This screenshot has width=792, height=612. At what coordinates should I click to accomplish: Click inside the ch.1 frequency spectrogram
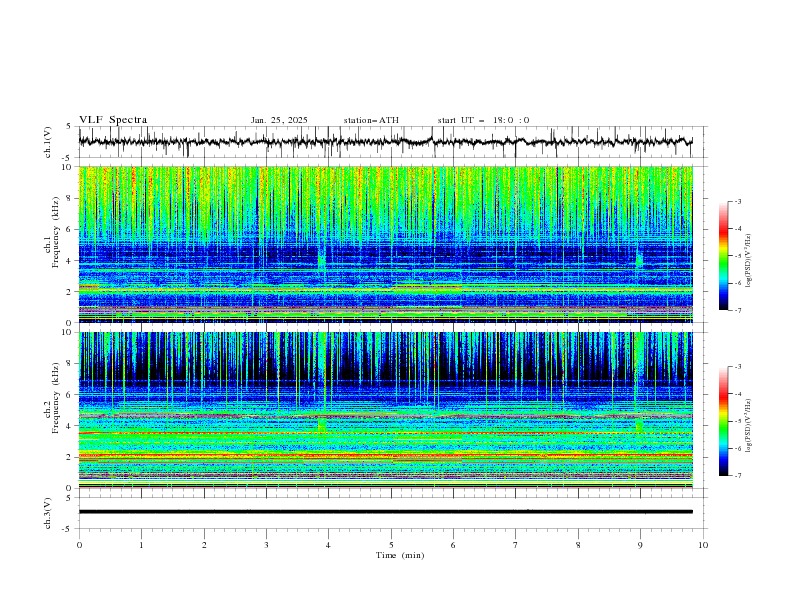click(385, 244)
